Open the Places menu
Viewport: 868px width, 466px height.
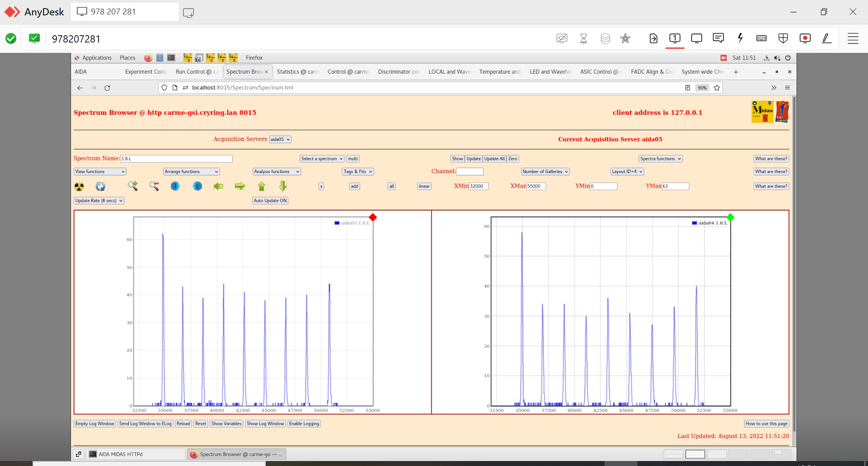(127, 58)
